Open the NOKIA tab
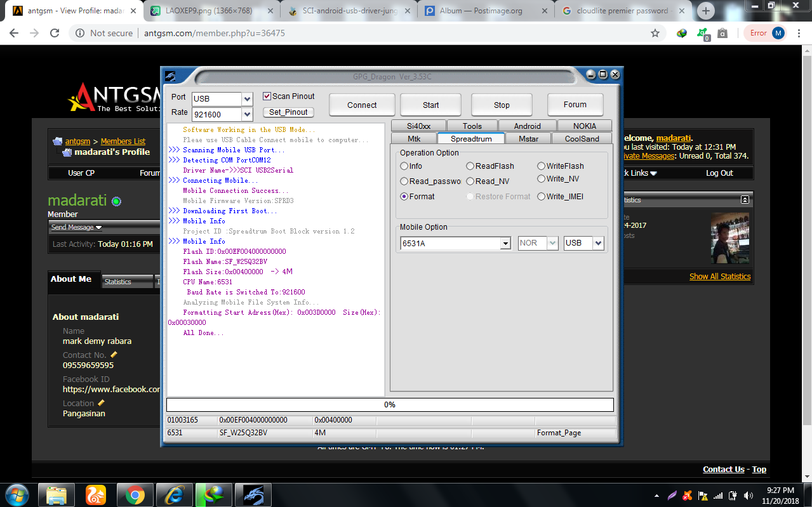Screen dimensions: 812x507 pyautogui.click(x=585, y=126)
